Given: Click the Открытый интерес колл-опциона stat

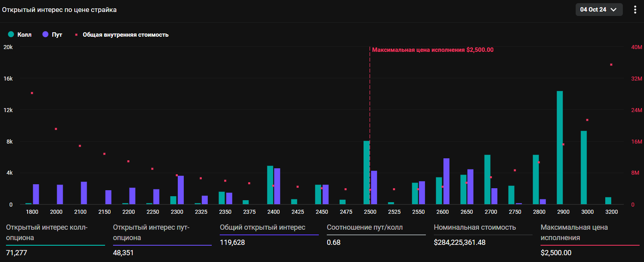Looking at the screenshot, I should 47,232.
